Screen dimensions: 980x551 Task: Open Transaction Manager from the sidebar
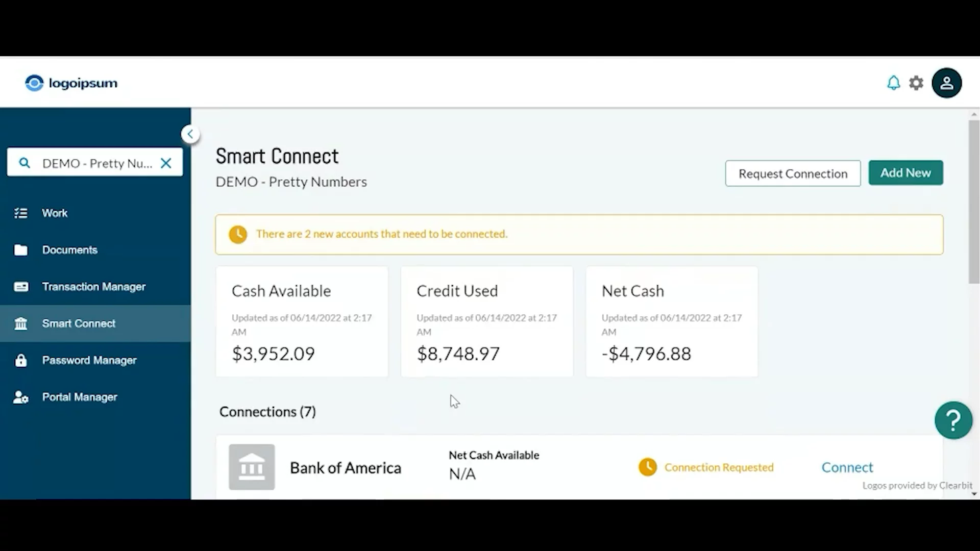[93, 287]
